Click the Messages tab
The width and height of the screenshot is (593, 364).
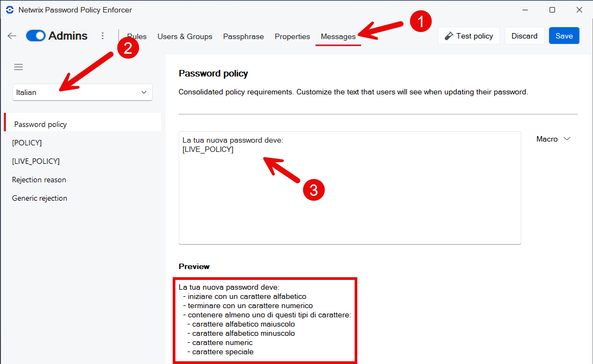pyautogui.click(x=338, y=36)
